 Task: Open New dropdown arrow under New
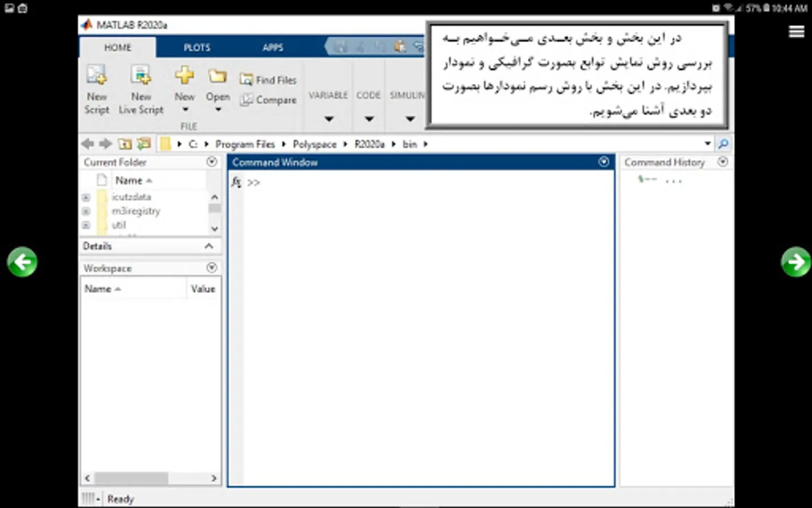coord(185,110)
